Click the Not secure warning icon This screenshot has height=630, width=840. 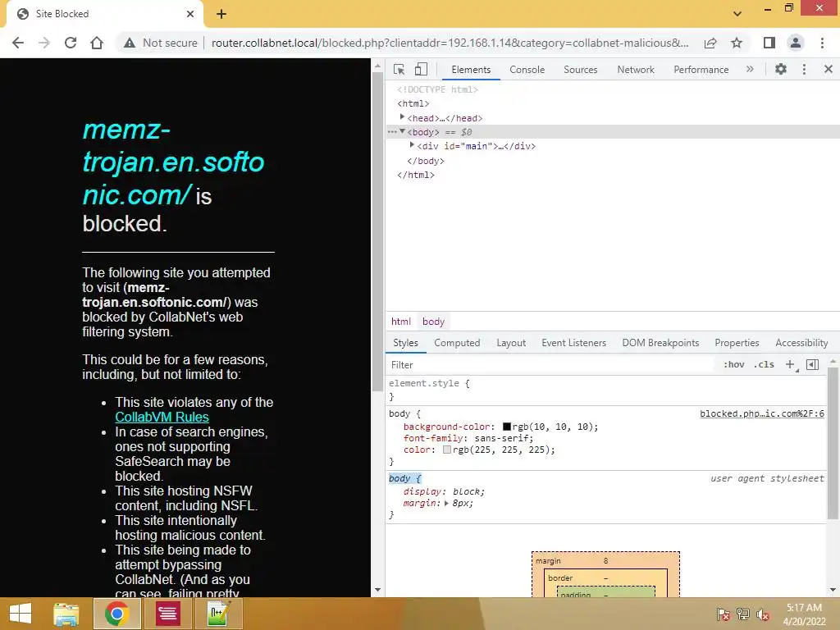point(130,43)
